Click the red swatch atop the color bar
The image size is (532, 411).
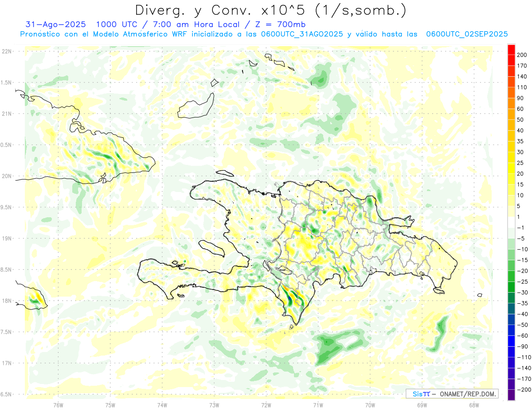click(x=511, y=50)
